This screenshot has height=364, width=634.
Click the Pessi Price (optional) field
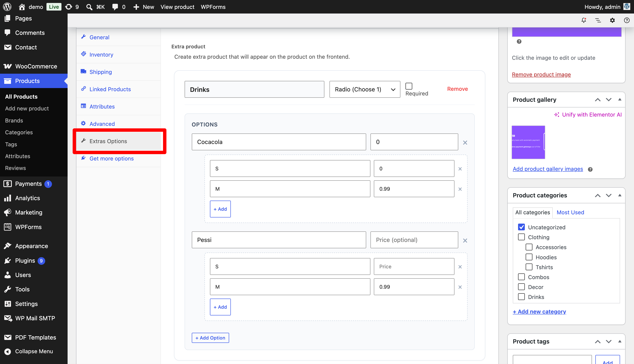(414, 240)
